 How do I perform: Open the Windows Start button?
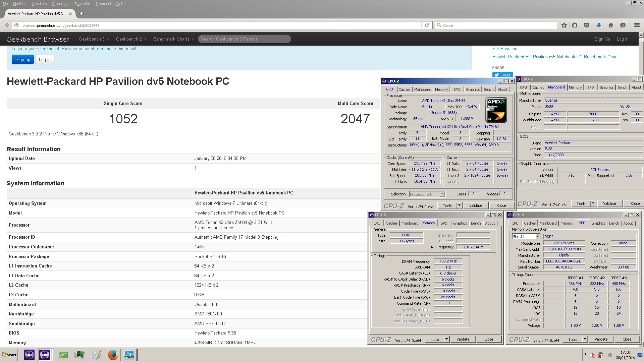tap(9, 355)
